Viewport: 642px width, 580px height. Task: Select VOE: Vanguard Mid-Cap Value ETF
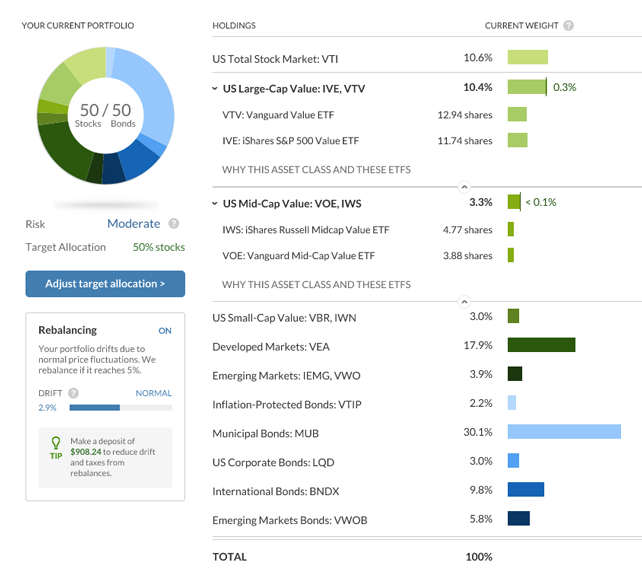tap(298, 255)
